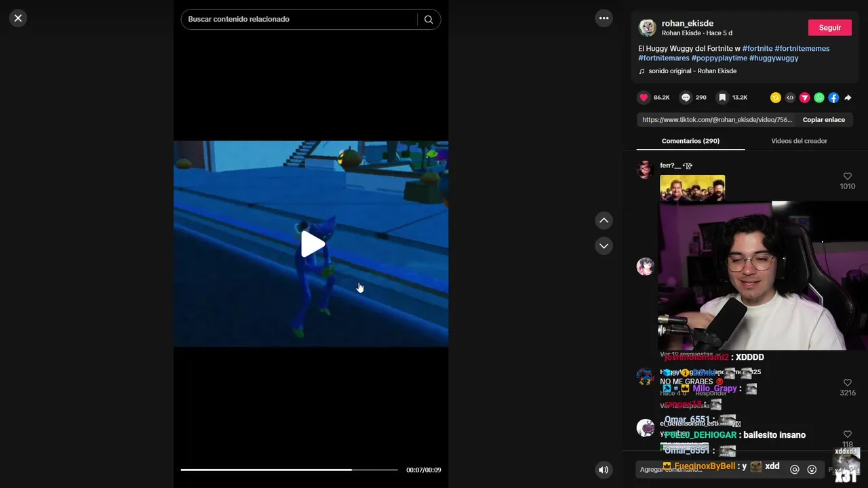Click the 00:07/00:09 video time display
This screenshot has width=868, height=488.
pyautogui.click(x=423, y=470)
